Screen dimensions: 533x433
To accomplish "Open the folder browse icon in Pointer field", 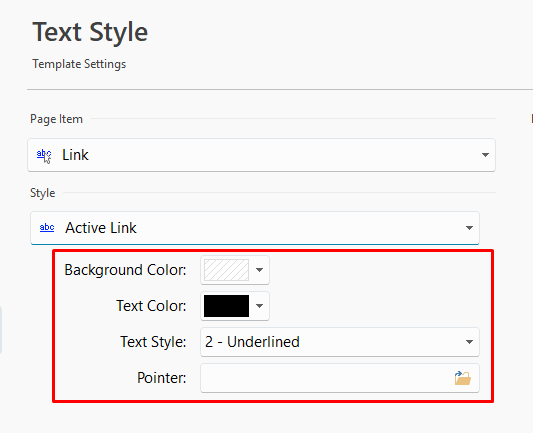I will [x=463, y=378].
